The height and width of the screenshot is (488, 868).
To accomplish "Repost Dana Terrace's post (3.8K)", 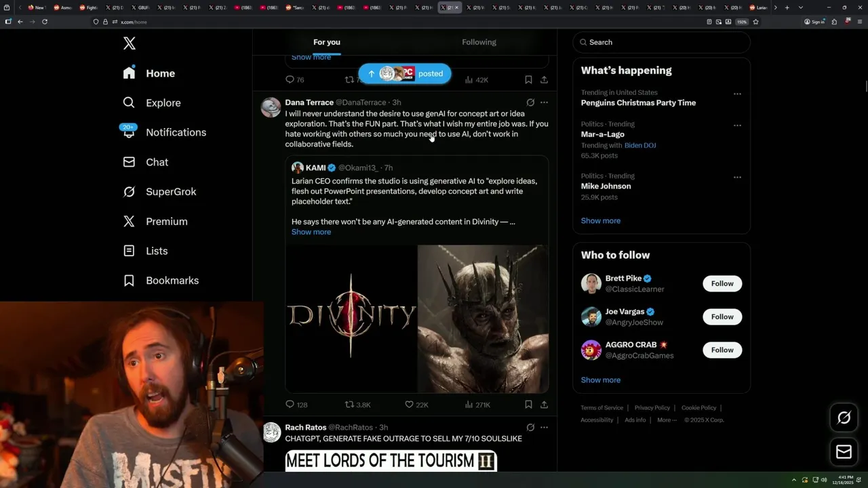I will point(357,405).
